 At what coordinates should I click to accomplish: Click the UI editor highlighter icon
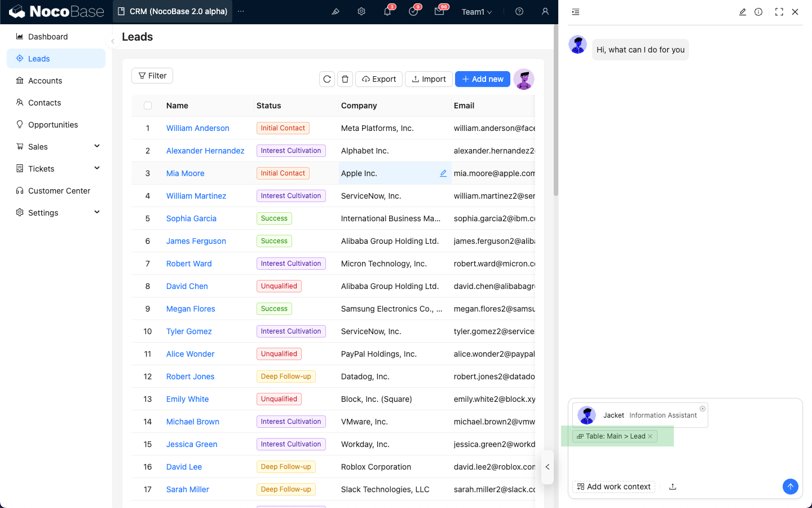(x=336, y=11)
